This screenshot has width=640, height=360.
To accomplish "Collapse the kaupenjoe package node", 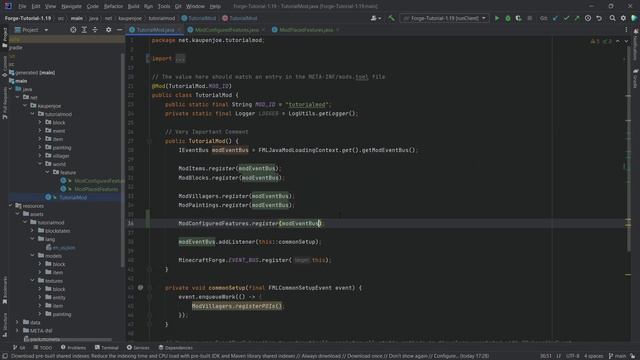I will 25,106.
